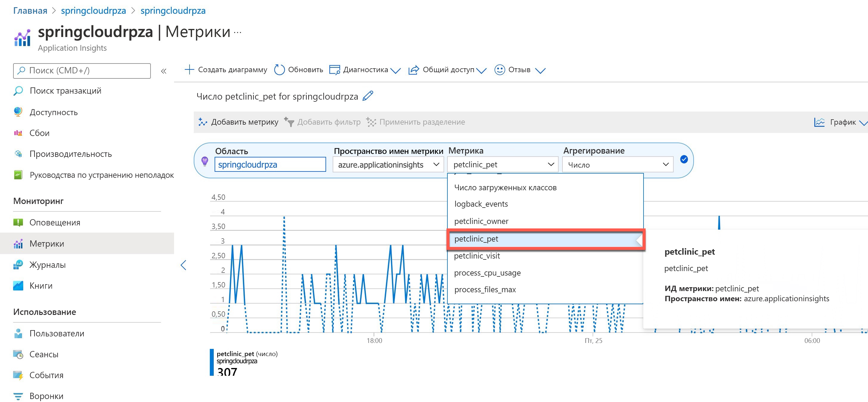This screenshot has width=868, height=402.
Task: Focus the Поиск (CMD+/) search field
Action: (82, 70)
